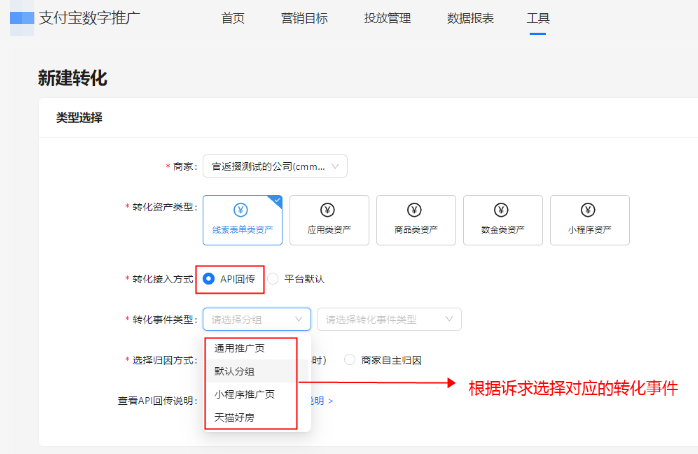Open the 请选择转化事件类型 dropdown
Image resolution: width=698 pixels, height=454 pixels.
[389, 319]
